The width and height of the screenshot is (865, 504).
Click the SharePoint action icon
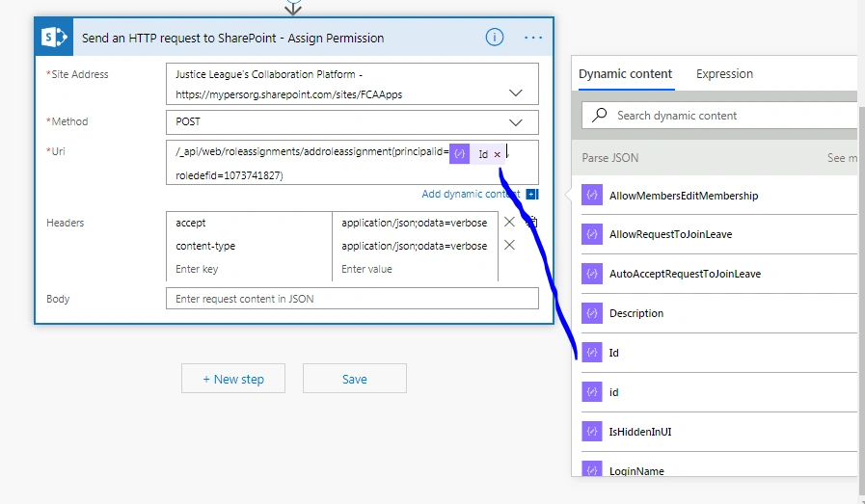[54, 38]
